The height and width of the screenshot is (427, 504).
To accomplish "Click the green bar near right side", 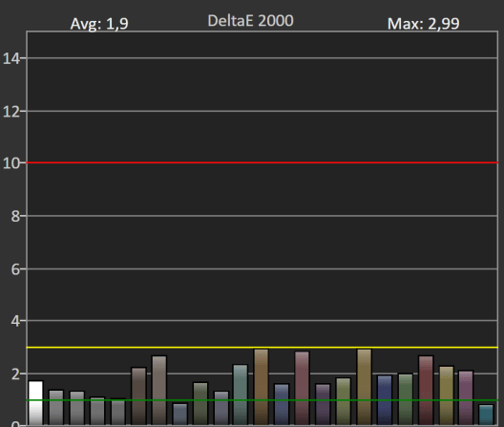I will click(406, 399).
